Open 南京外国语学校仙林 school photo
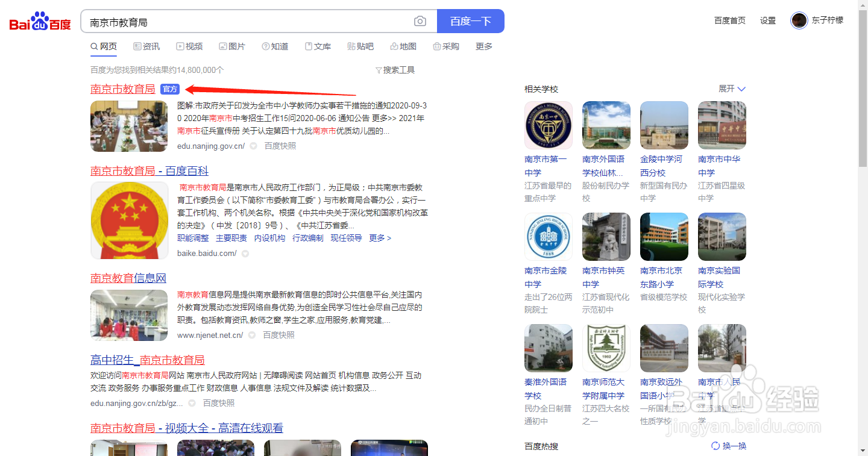868x456 pixels. [x=606, y=125]
